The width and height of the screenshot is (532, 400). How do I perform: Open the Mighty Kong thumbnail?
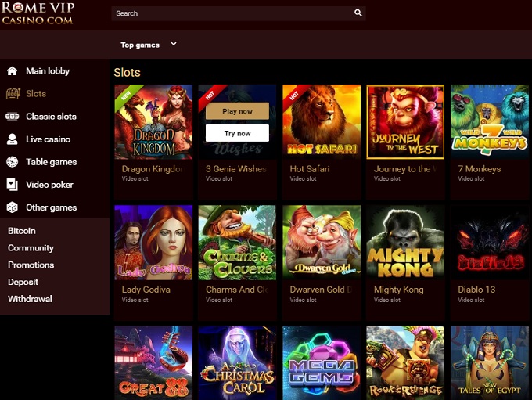405,243
